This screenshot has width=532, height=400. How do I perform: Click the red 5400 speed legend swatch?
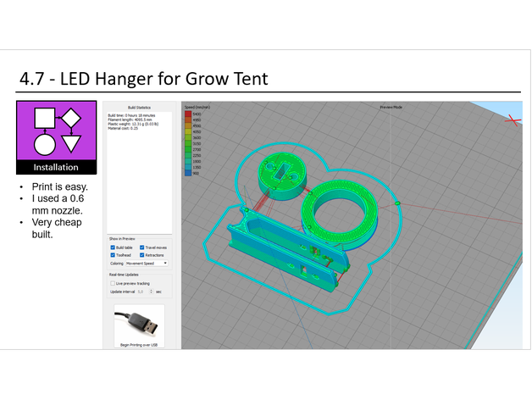[187, 114]
